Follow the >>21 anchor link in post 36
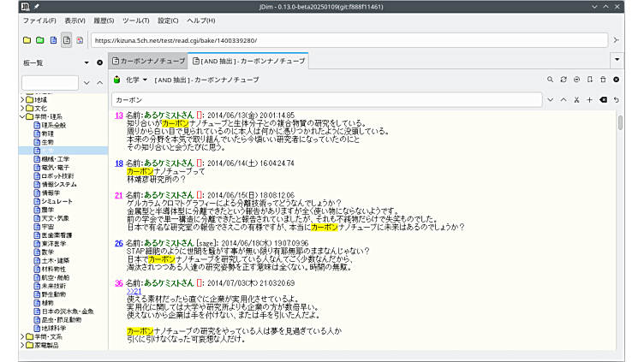The width and height of the screenshot is (644, 362). tap(133, 291)
